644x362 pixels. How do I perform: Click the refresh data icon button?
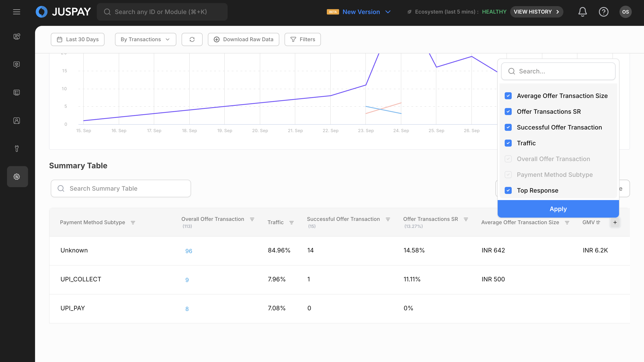click(x=192, y=39)
